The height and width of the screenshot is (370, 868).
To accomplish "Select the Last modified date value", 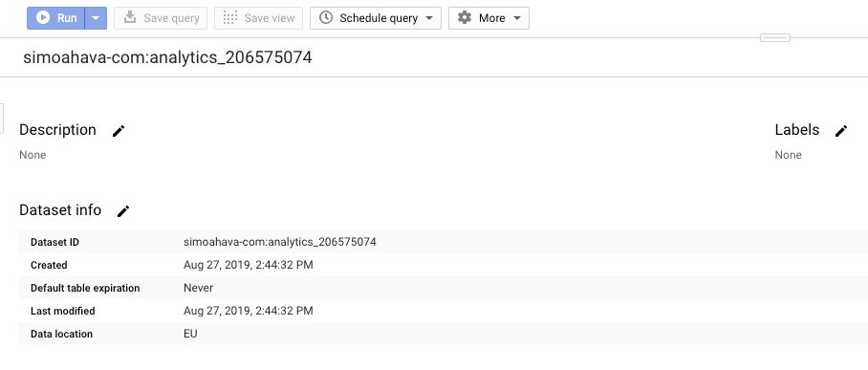I will tap(248, 311).
